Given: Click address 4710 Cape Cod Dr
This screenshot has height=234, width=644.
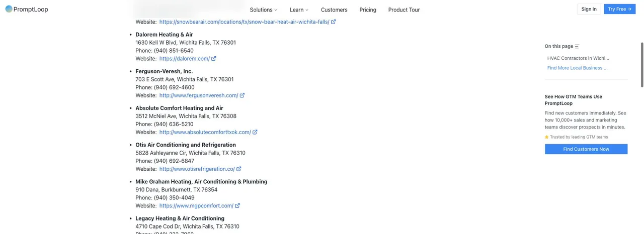Looking at the screenshot, I should pos(187,226).
